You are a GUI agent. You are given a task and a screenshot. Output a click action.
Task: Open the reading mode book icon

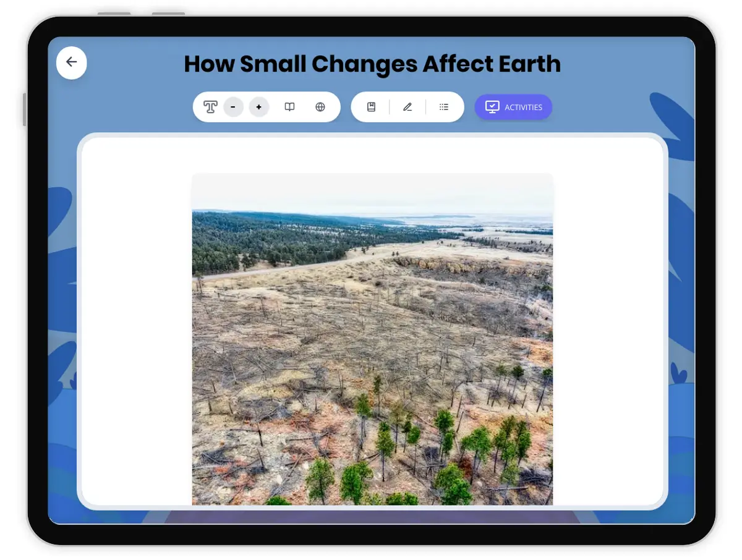point(289,107)
